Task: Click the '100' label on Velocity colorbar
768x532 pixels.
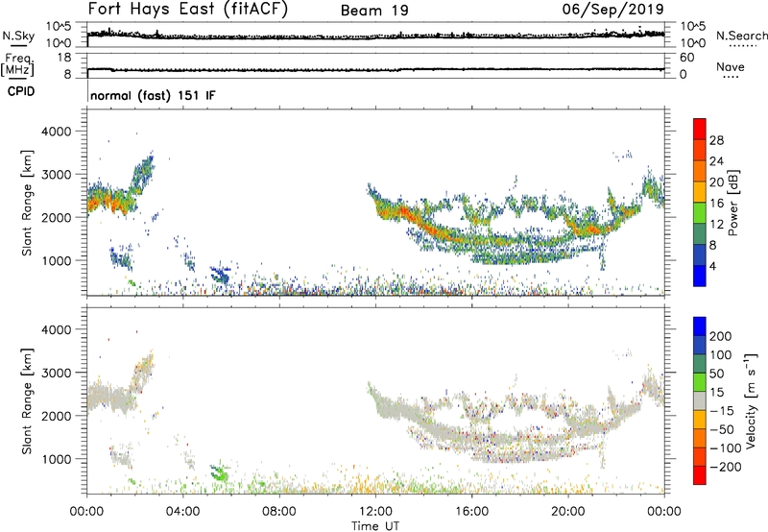Action: pyautogui.click(x=721, y=355)
